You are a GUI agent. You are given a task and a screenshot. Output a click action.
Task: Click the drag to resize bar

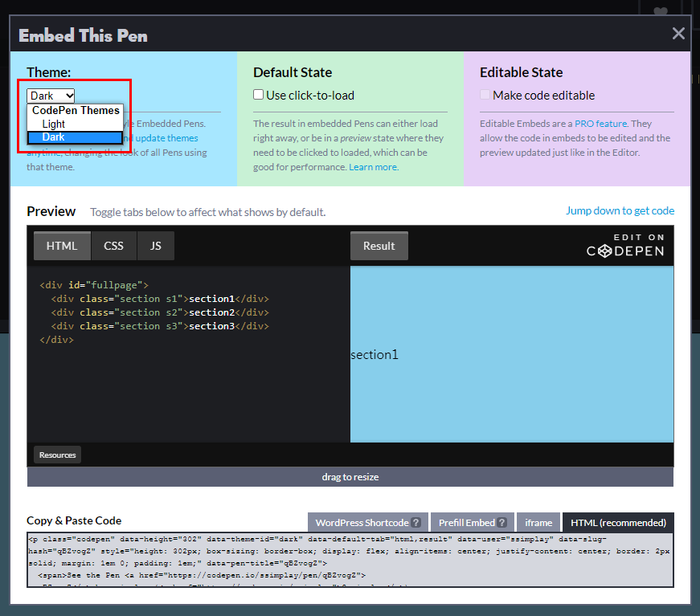tap(350, 477)
